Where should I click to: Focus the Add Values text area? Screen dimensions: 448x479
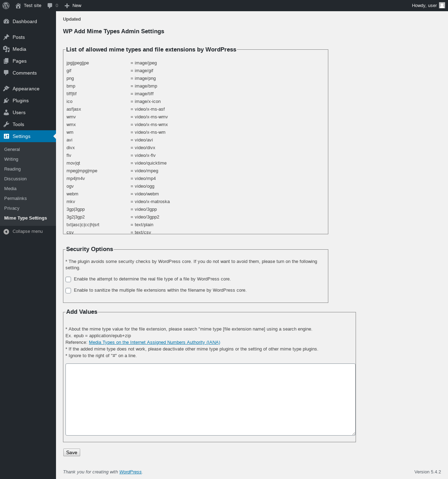[210, 400]
